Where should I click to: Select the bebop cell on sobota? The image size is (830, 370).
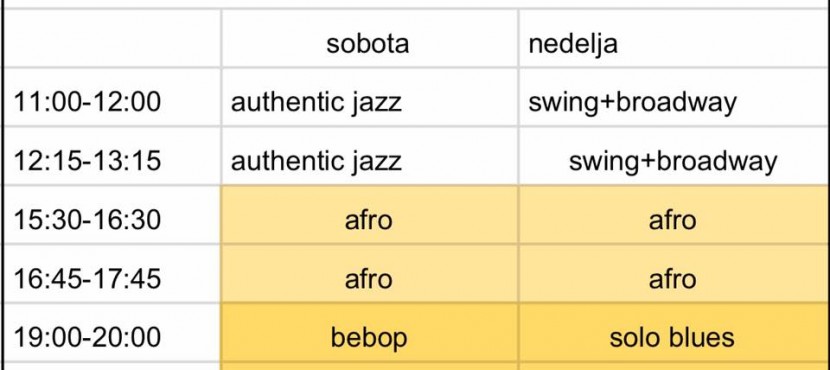click(x=369, y=333)
